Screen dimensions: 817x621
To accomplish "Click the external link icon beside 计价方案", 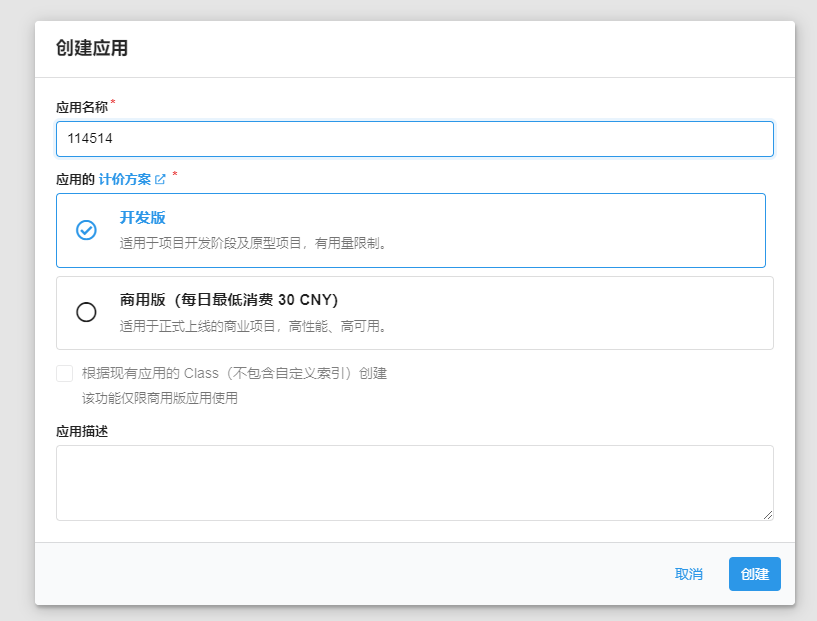I will click(x=160, y=180).
